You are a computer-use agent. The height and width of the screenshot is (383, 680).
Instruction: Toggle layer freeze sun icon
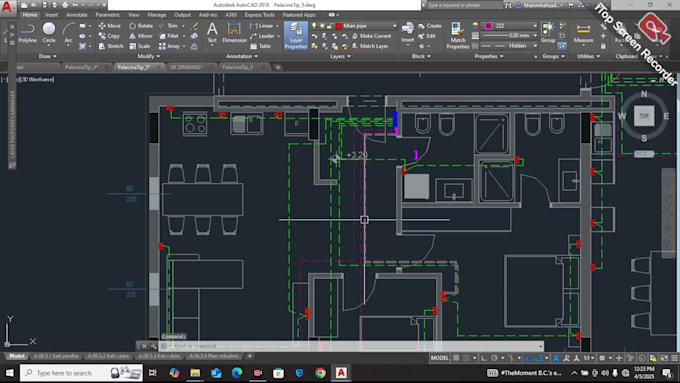(x=322, y=26)
